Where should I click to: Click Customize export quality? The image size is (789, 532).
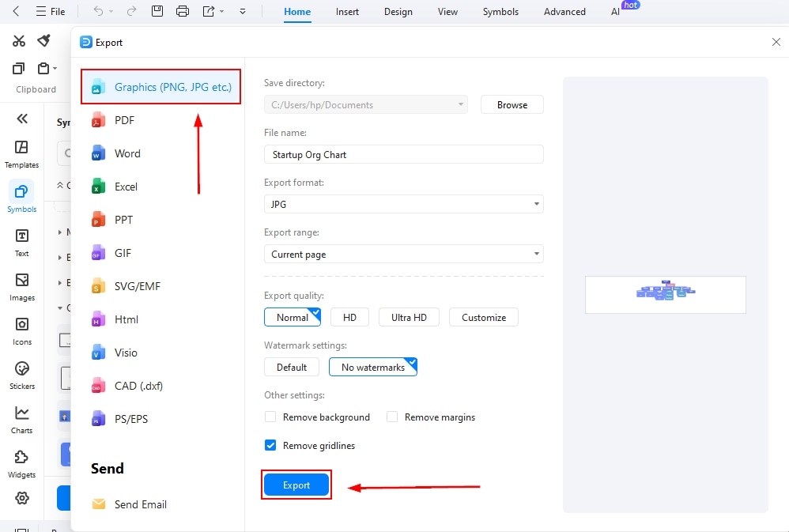[484, 318]
